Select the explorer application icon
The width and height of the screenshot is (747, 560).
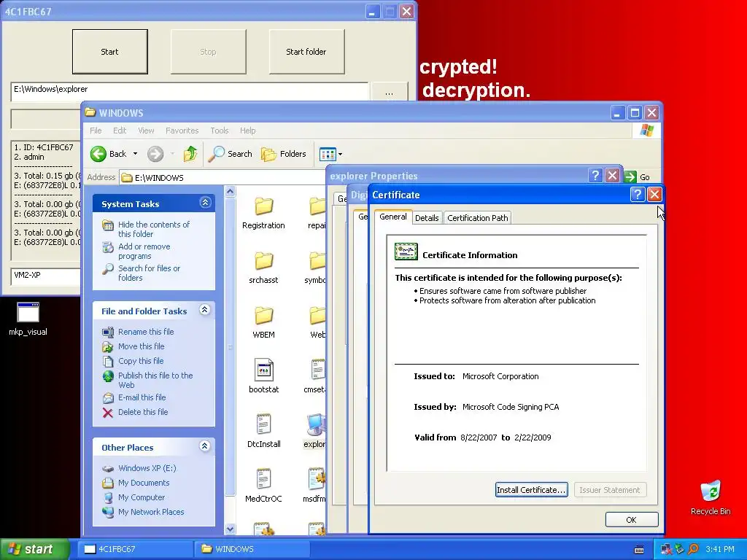coord(314,431)
